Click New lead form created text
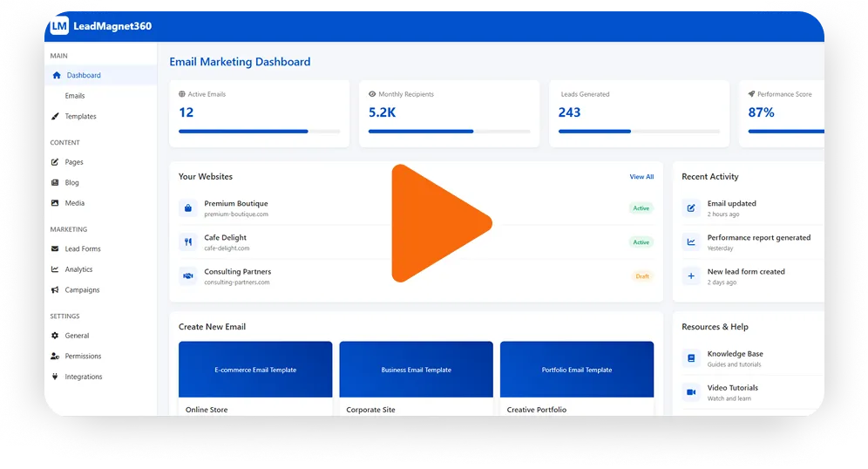The image size is (868, 469). click(746, 271)
